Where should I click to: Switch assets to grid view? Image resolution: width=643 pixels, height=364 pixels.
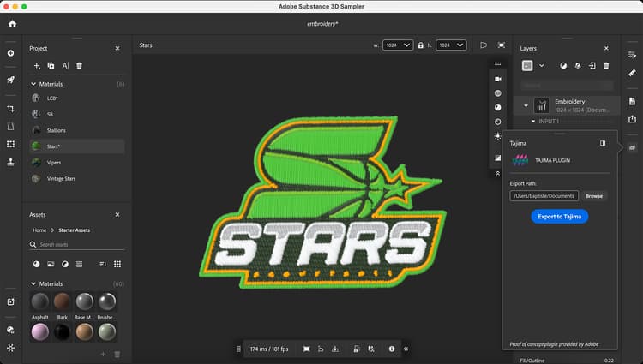pos(117,264)
